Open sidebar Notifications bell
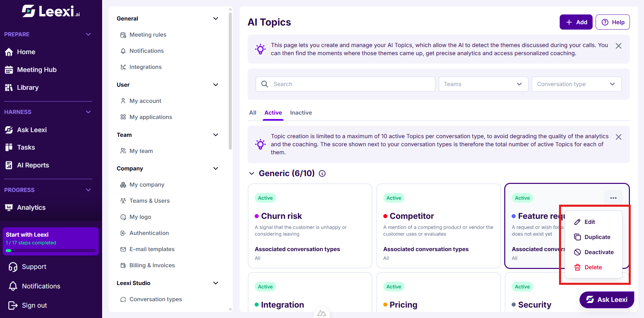 (x=13, y=286)
